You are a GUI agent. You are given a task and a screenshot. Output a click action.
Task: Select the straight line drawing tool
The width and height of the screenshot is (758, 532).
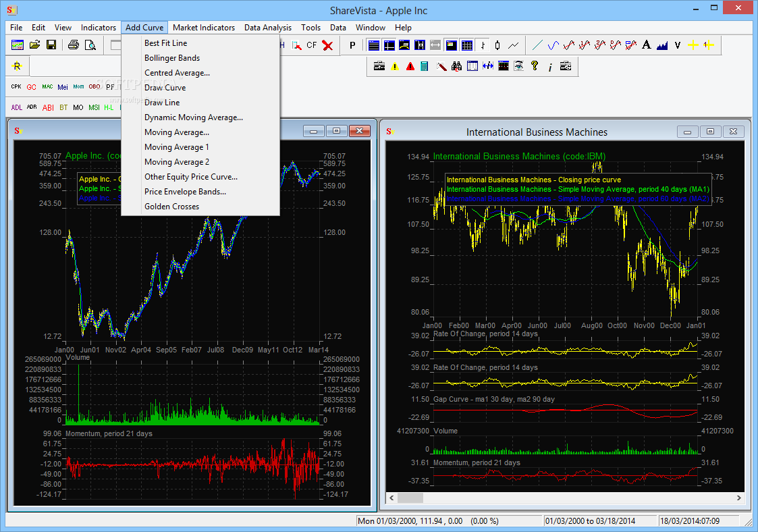(x=537, y=45)
